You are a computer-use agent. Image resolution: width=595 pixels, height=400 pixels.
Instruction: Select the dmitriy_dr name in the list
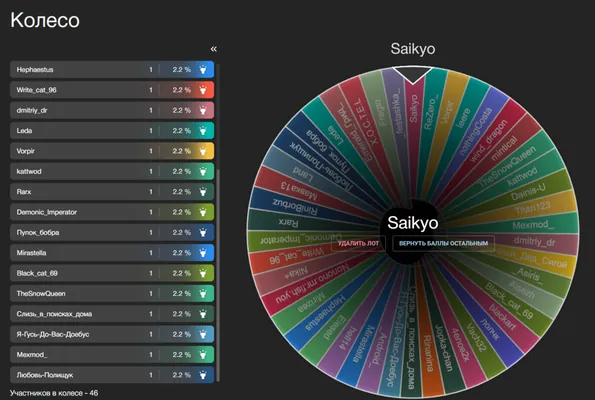coord(32,110)
